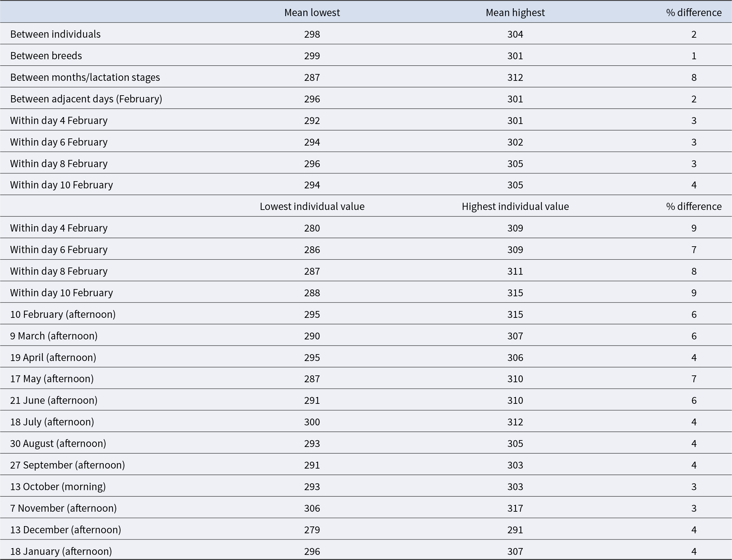This screenshot has height=560, width=732.
Task: Click the 'Lowest individual value' subheader
Action: coord(312,207)
